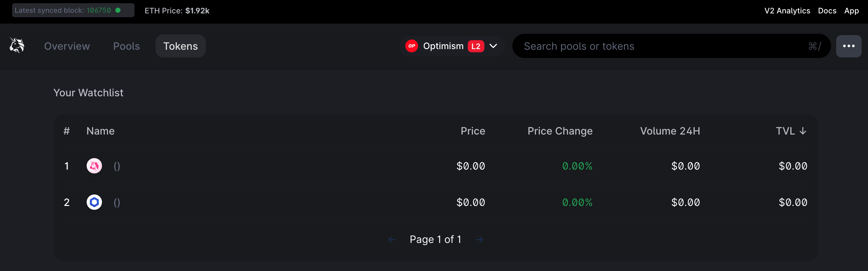Sort the table by Name column
This screenshot has width=868, height=271.
pos(100,131)
